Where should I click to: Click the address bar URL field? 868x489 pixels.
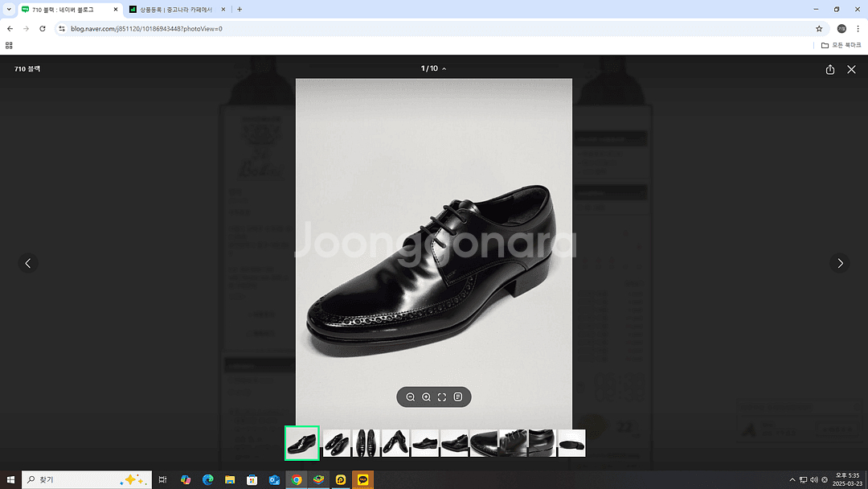click(440, 29)
